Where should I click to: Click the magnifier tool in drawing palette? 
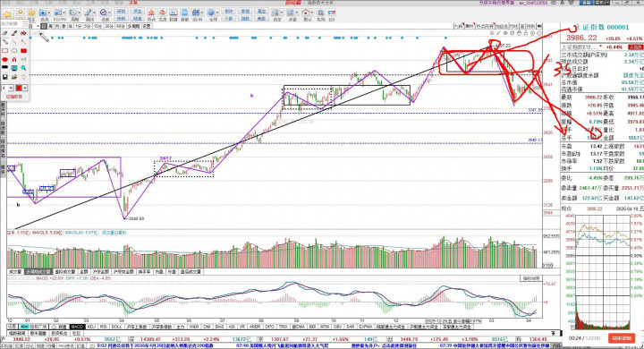point(23,68)
